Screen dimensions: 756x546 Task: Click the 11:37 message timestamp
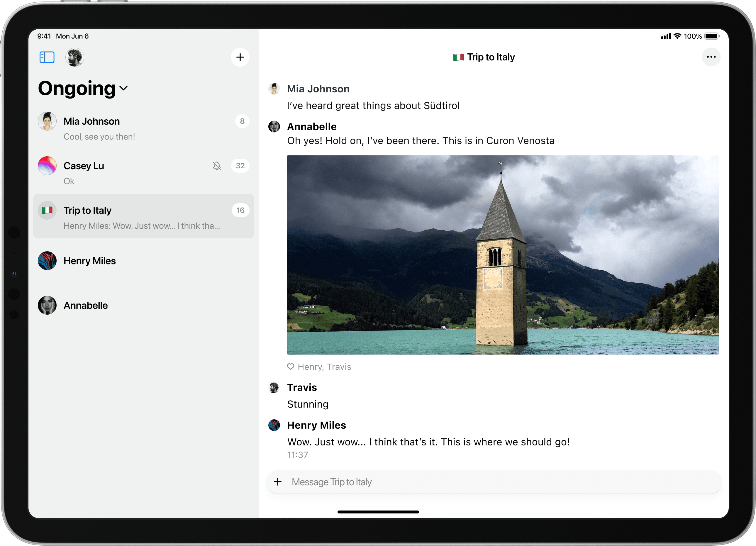(298, 455)
